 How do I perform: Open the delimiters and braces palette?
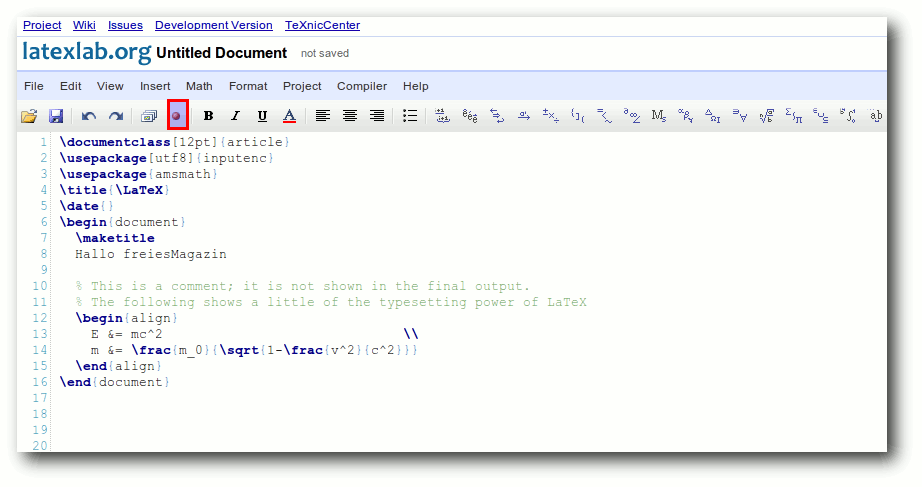coord(577,116)
